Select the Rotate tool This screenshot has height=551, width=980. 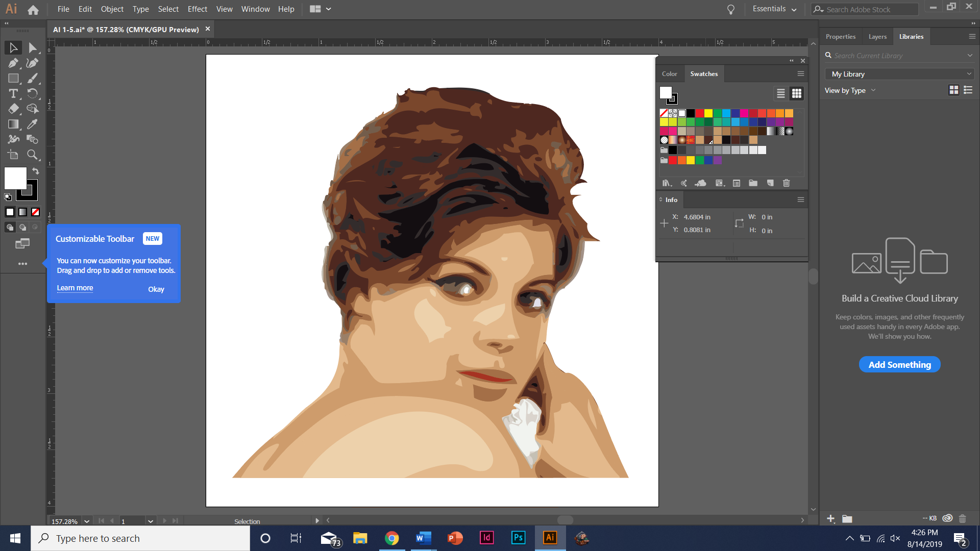(x=32, y=93)
